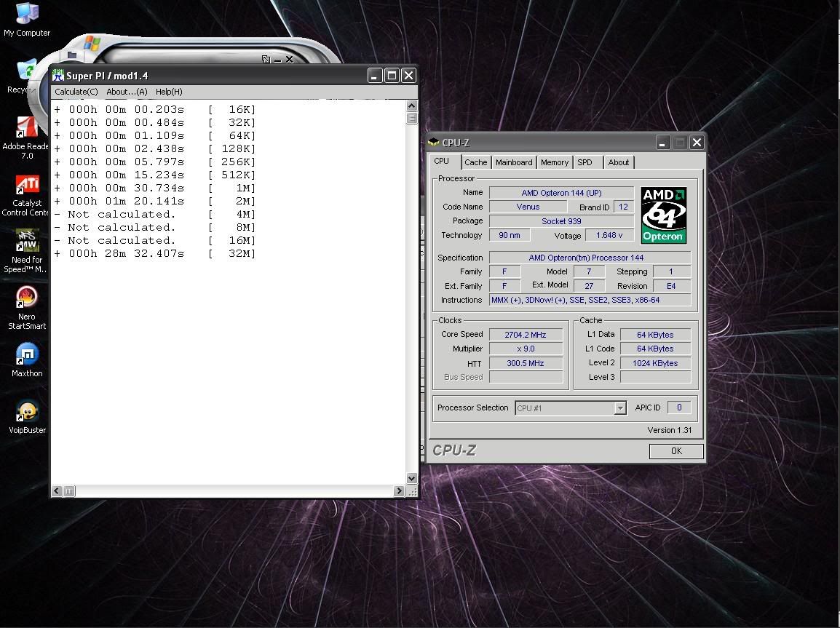Maximize the Super PI window
This screenshot has width=840, height=628.
coord(392,76)
